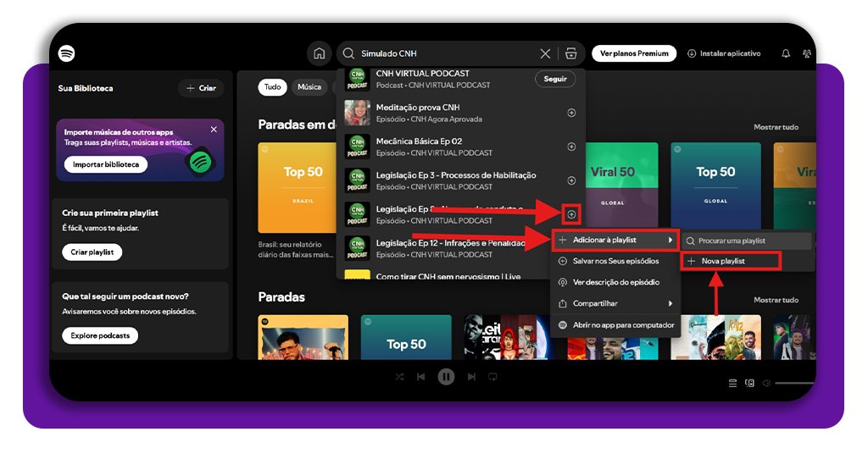
Task: Click Procurar uma playlist field
Action: [748, 241]
